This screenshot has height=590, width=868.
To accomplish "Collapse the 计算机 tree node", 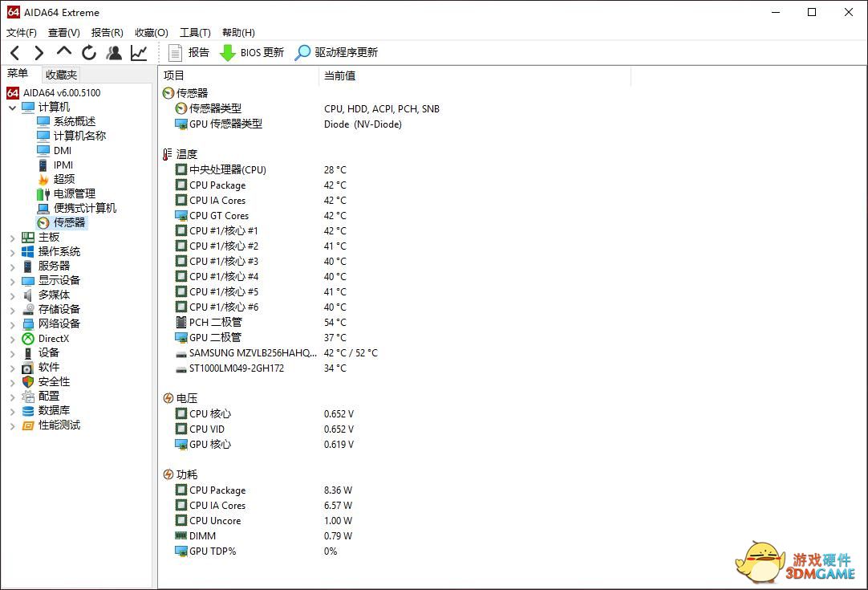I will (12, 108).
